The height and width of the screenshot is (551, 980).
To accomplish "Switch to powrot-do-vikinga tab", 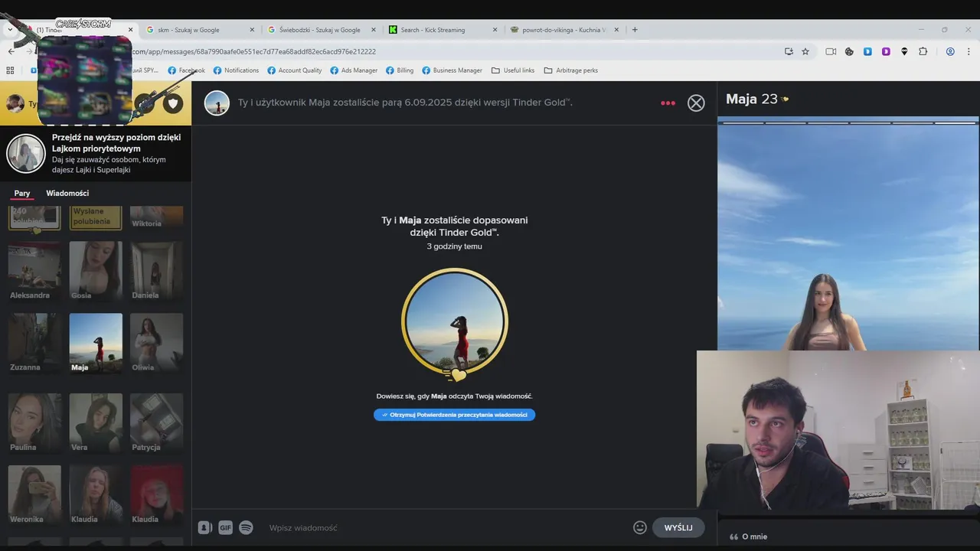I will click(x=564, y=30).
